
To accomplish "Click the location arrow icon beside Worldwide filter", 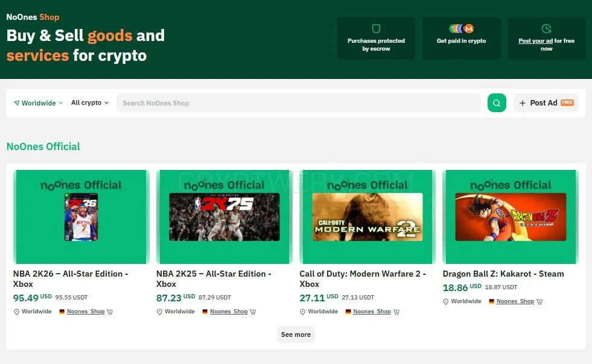I will 17,103.
